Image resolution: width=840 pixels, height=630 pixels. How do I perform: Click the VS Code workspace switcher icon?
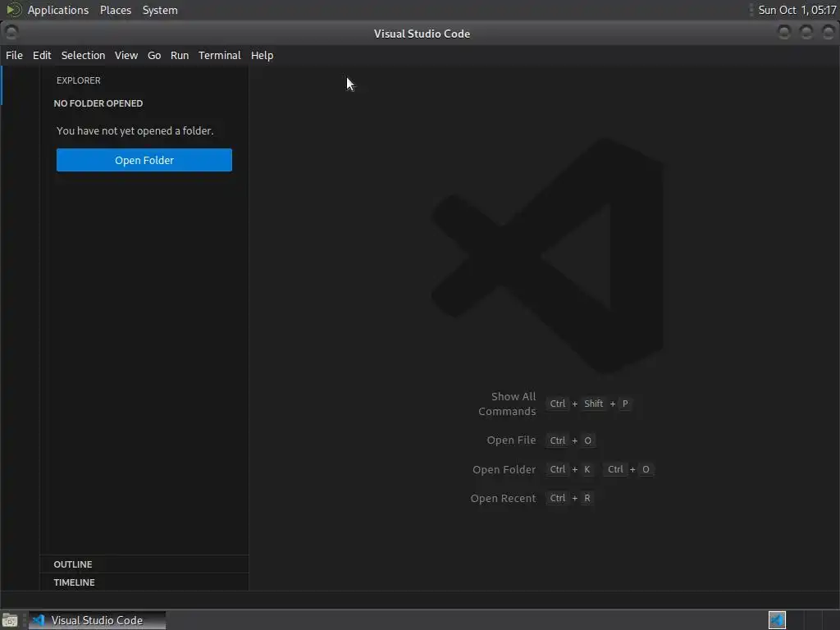(777, 620)
